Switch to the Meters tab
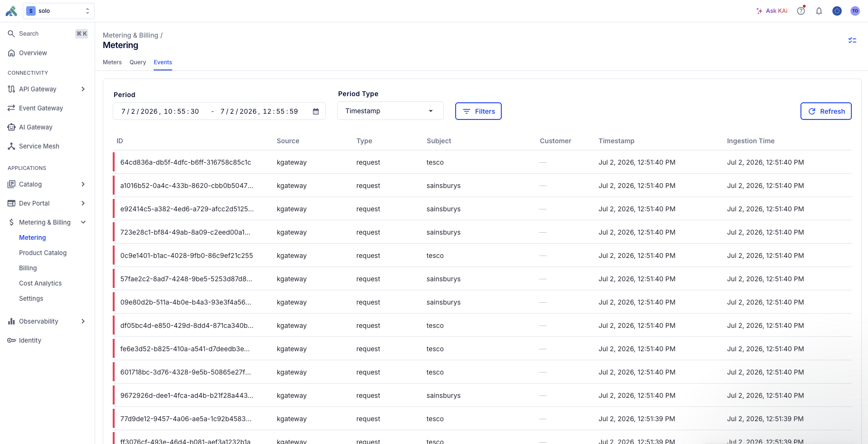 [112, 62]
